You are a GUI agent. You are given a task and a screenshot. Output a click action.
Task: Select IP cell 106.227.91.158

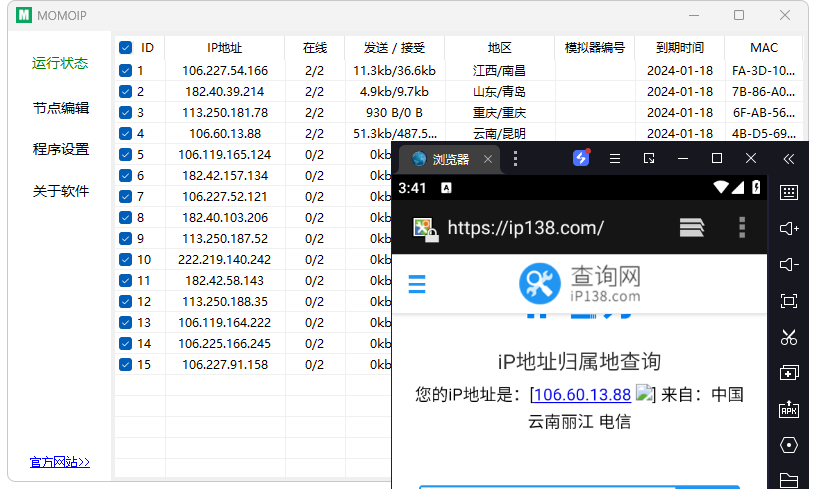click(x=225, y=364)
